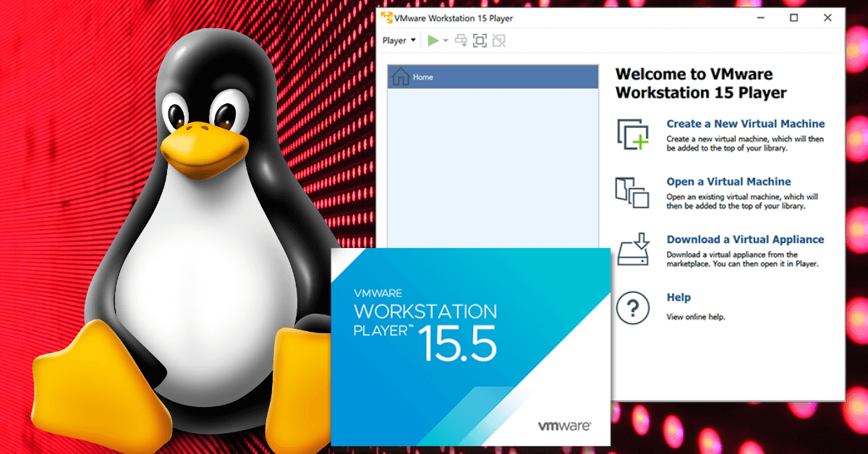The width and height of the screenshot is (868, 454).
Task: Click the Help question mark icon
Action: [x=632, y=308]
